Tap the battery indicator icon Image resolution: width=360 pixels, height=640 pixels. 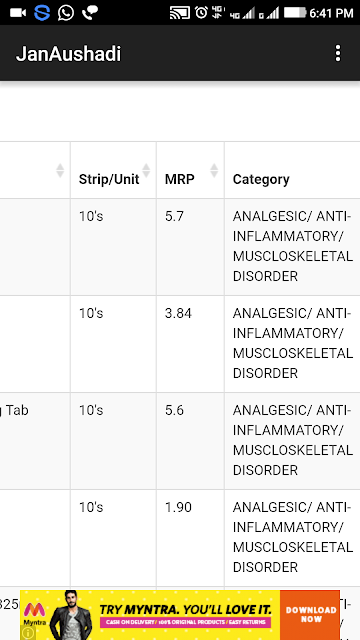pos(295,13)
